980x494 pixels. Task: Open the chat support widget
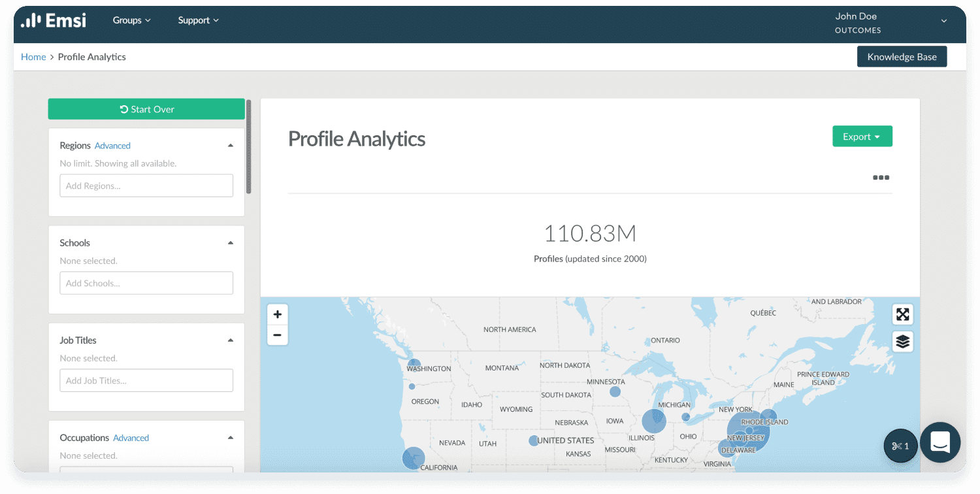[939, 442]
